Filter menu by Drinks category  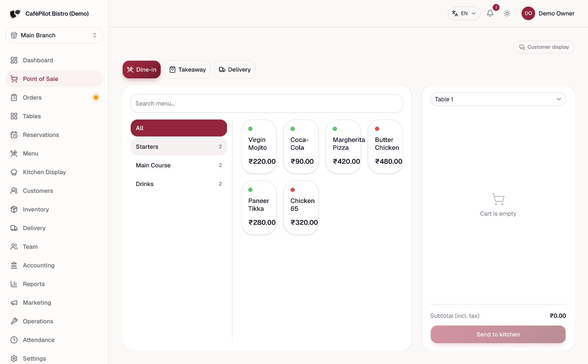coord(179,184)
